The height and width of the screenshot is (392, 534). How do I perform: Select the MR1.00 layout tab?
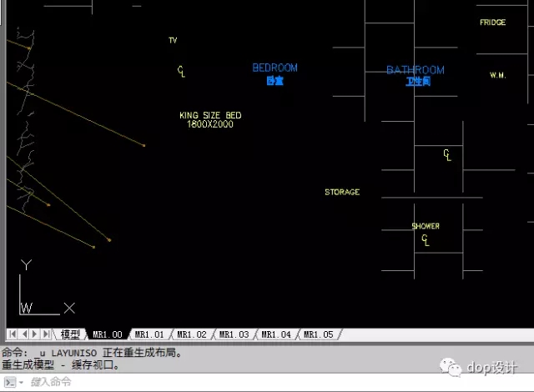pos(108,334)
